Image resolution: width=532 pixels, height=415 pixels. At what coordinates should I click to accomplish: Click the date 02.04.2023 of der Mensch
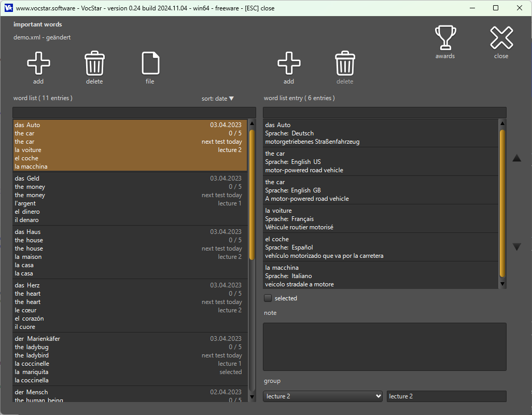click(x=226, y=392)
